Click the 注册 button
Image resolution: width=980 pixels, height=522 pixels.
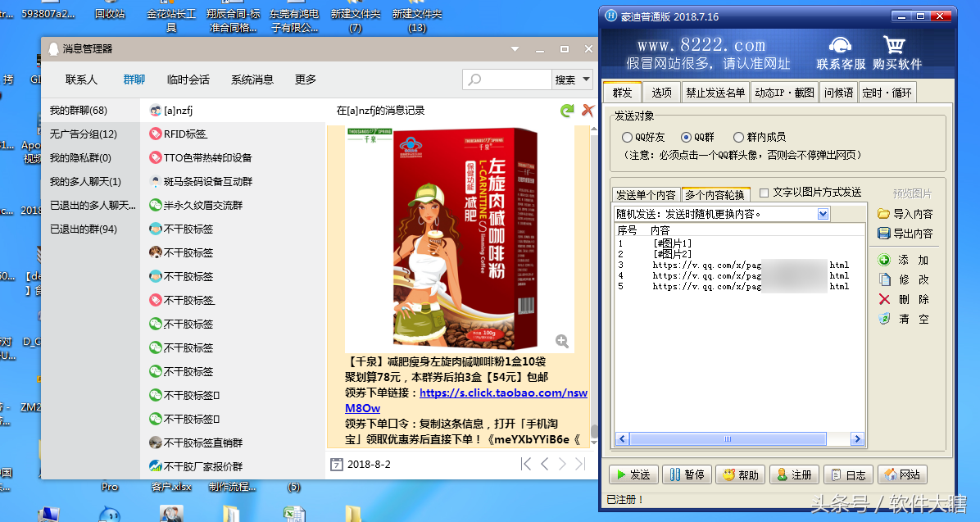(794, 475)
